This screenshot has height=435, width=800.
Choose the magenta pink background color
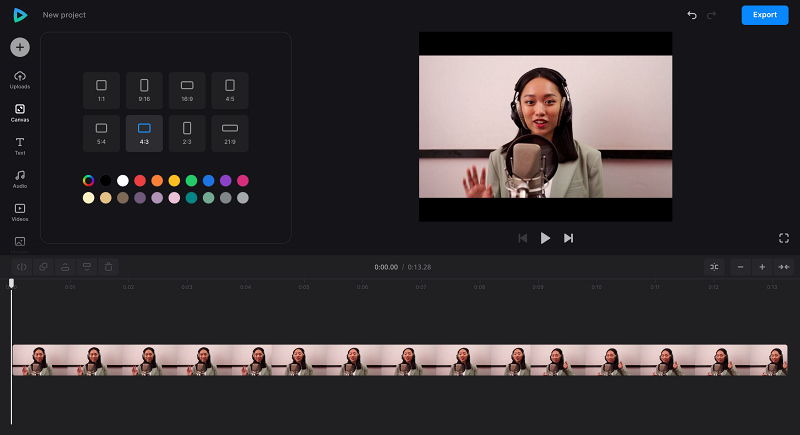tap(243, 181)
